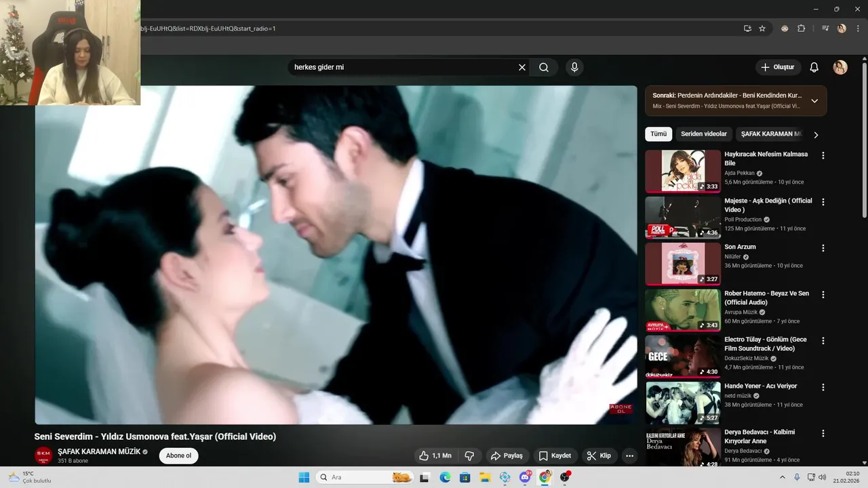Open Chrome three-dot menu

(x=857, y=28)
